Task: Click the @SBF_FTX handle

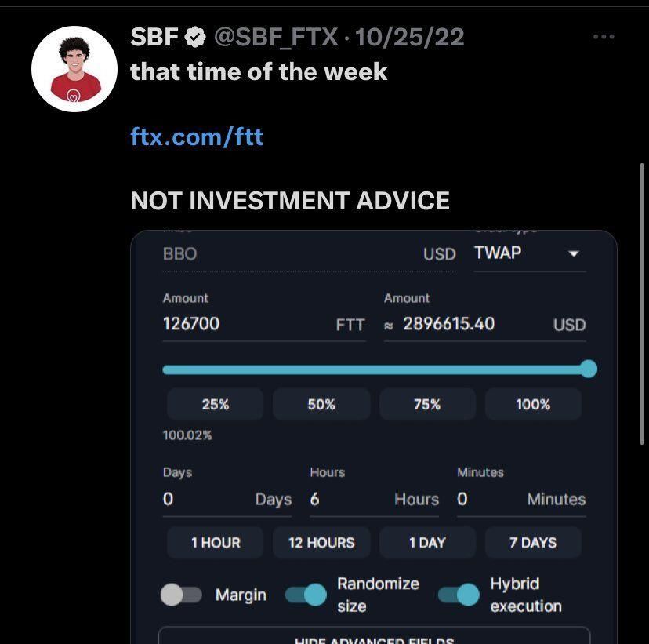Action: pos(276,37)
